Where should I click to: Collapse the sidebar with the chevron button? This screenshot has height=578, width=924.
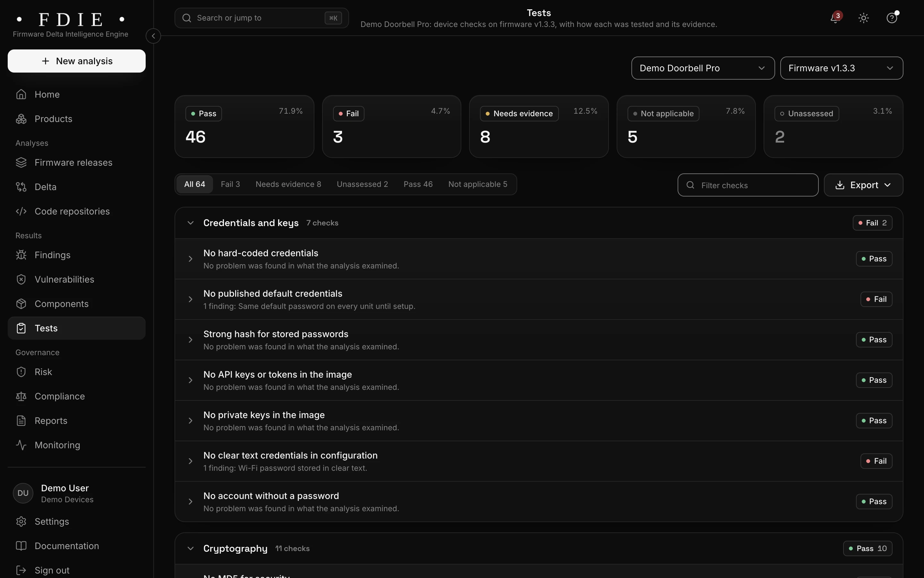click(153, 36)
